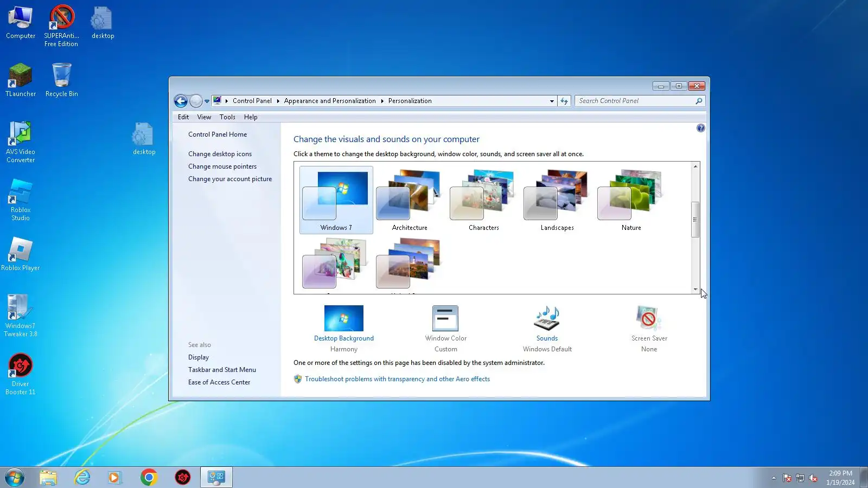Click the volume muted tray icon
The width and height of the screenshot is (868, 488).
click(813, 478)
